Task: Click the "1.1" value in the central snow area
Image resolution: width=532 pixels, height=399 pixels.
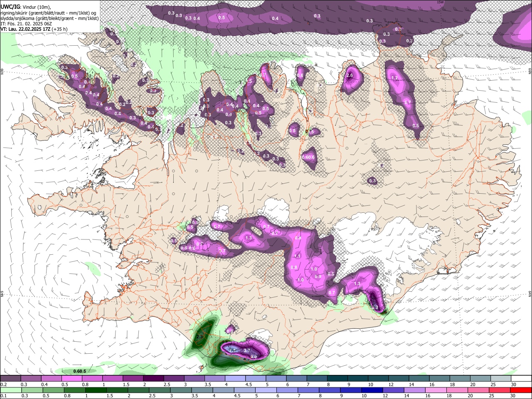Action: coord(297,256)
